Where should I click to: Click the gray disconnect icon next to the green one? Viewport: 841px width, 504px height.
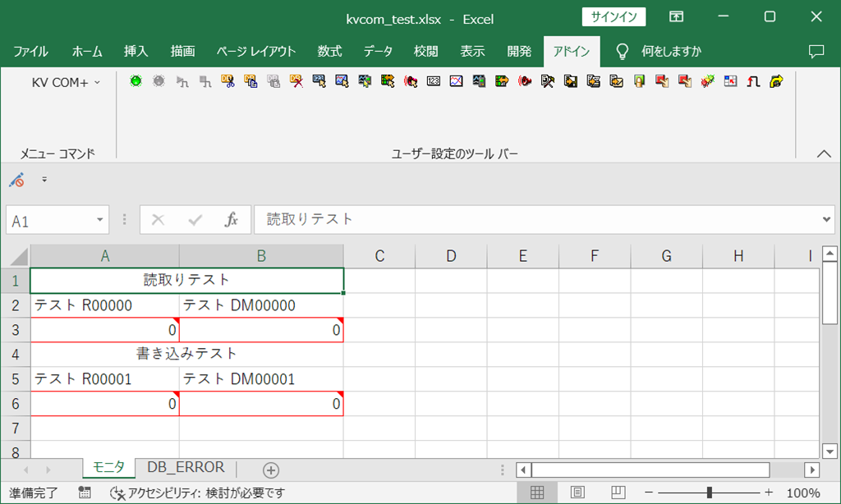[x=158, y=81]
